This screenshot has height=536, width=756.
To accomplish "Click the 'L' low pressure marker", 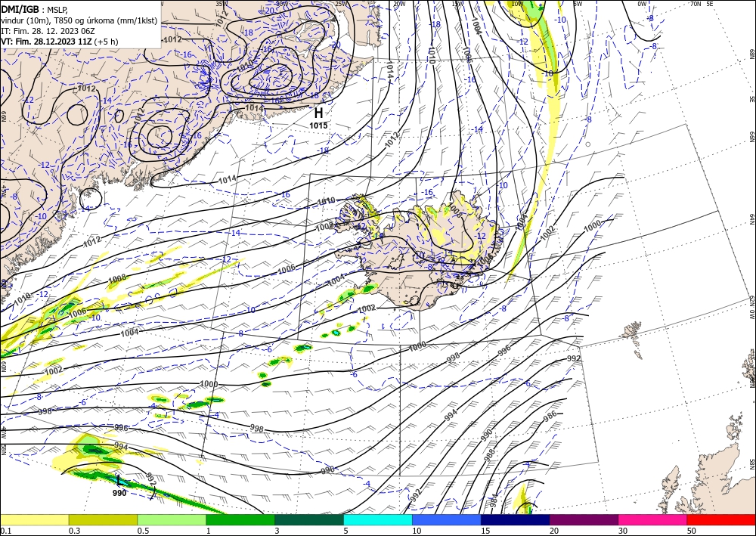I will tap(119, 481).
